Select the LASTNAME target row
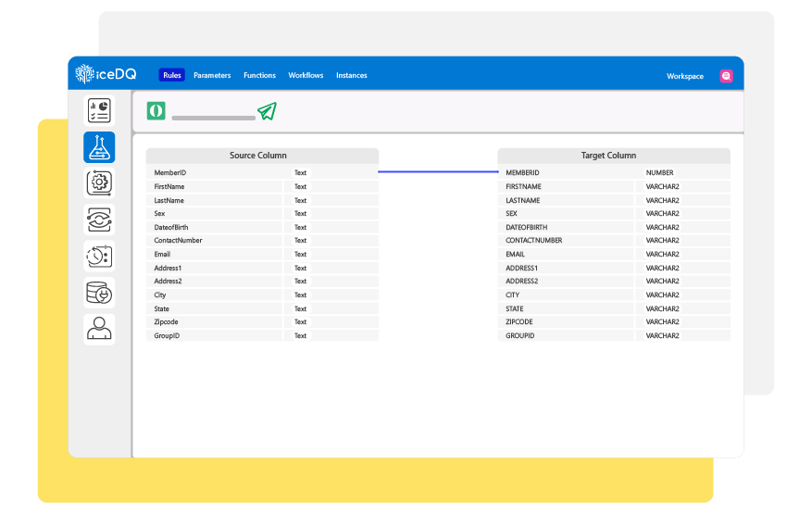Viewport: 812px width, 514px height. tap(614, 201)
